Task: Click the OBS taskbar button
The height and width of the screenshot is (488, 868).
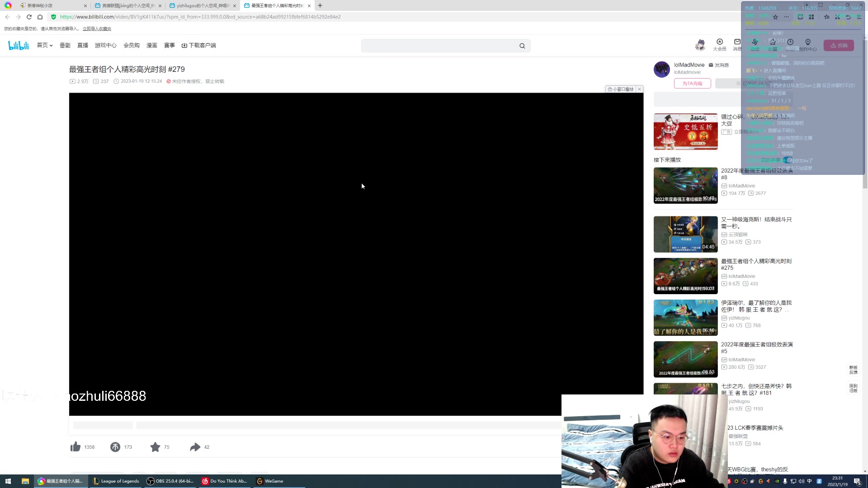Action: 171,481
